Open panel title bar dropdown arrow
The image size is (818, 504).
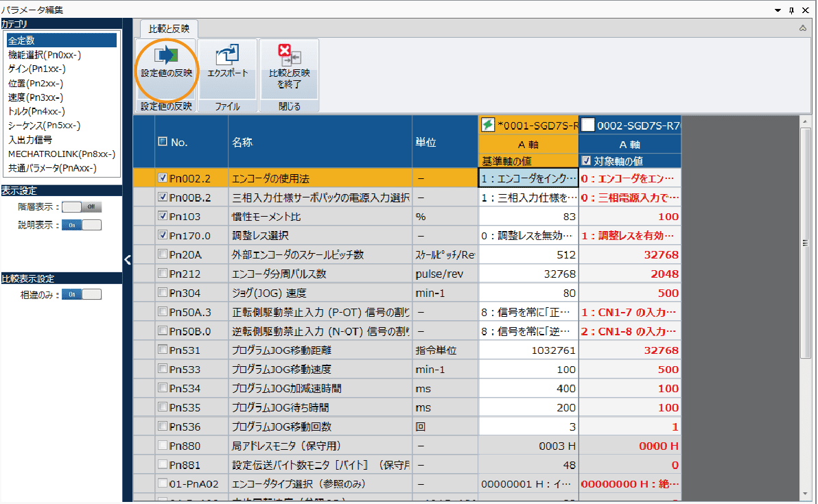click(778, 10)
